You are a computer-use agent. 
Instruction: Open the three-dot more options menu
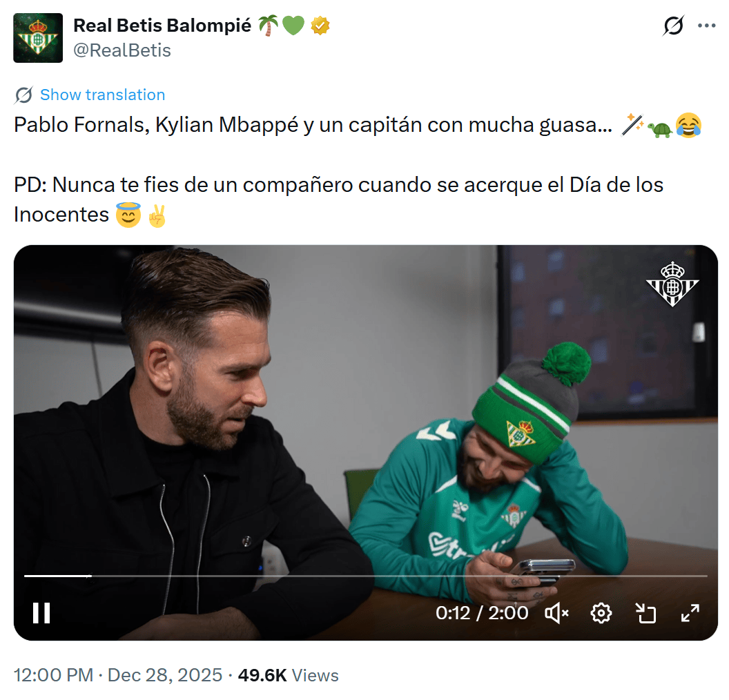click(x=706, y=26)
